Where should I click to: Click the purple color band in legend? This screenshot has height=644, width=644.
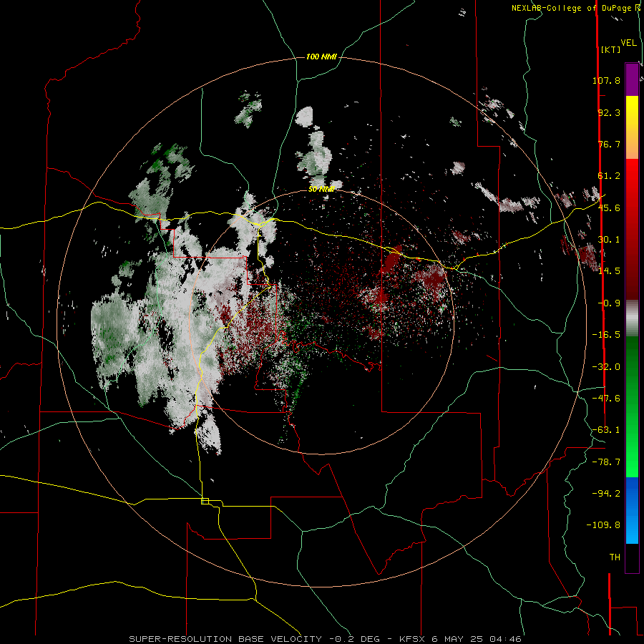coord(632,79)
